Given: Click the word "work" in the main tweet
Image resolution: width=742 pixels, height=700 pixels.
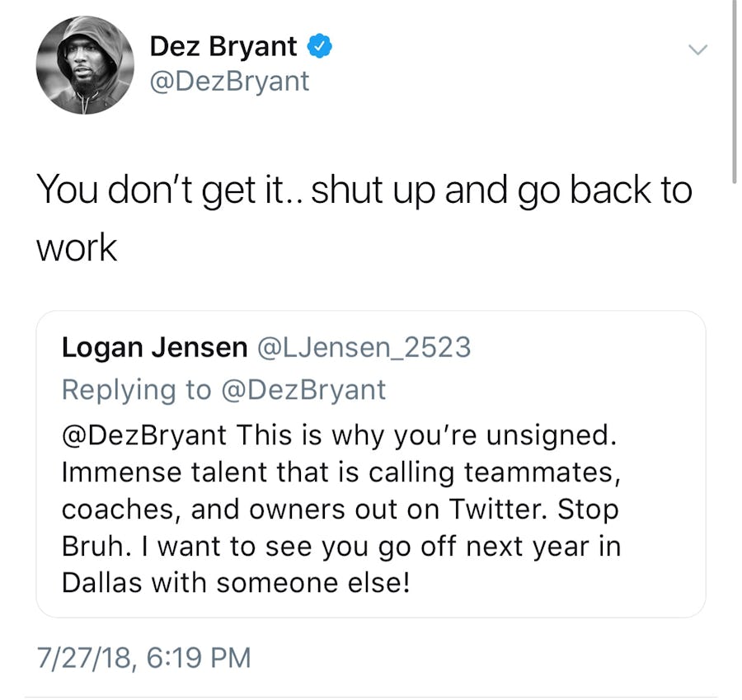Looking at the screenshot, I should tap(77, 247).
